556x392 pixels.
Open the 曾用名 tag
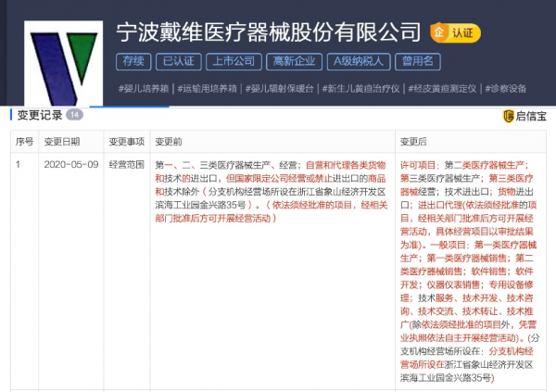click(418, 62)
